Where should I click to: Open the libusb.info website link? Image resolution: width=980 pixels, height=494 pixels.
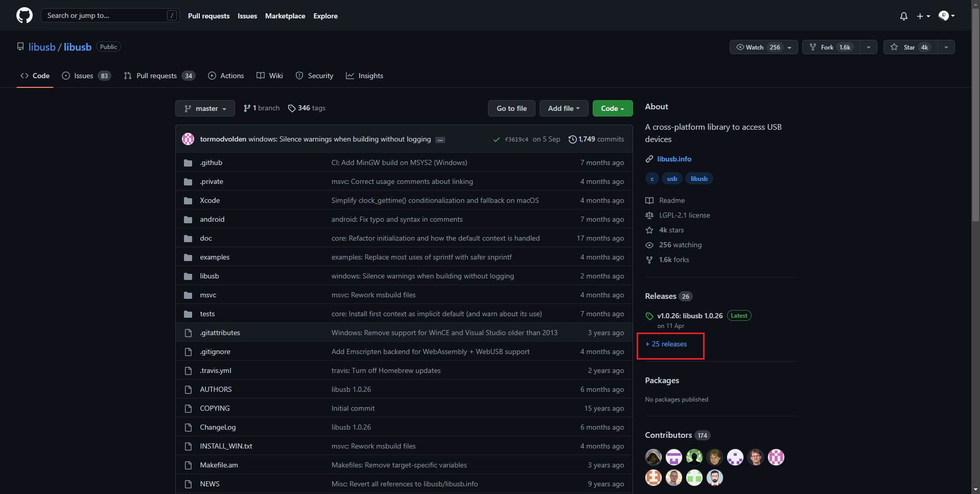click(674, 159)
